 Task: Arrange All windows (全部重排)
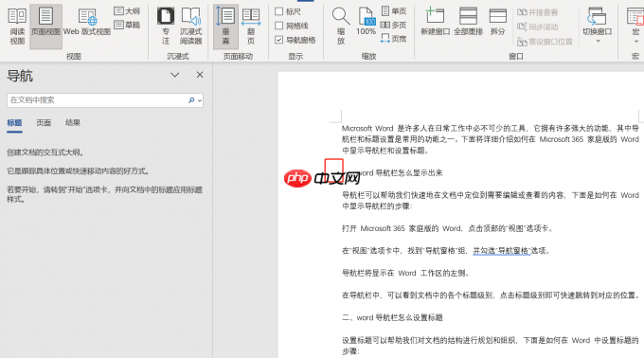click(468, 22)
